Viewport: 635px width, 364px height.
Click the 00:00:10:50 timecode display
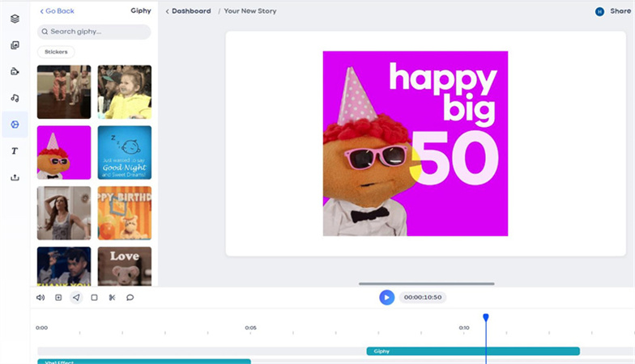pos(423,298)
